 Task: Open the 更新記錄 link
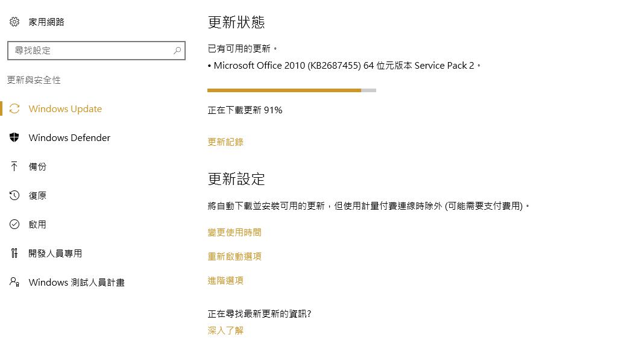click(x=225, y=142)
